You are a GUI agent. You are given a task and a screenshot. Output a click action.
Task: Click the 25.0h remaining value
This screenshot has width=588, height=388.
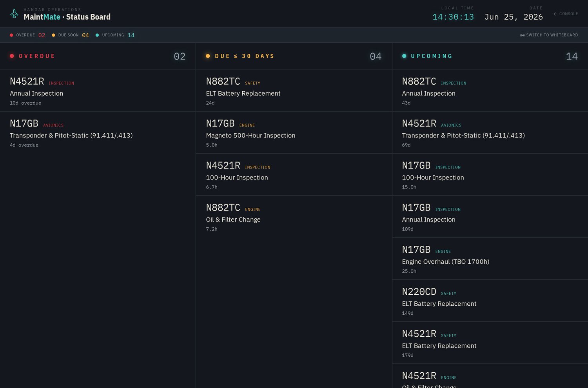coord(409,271)
